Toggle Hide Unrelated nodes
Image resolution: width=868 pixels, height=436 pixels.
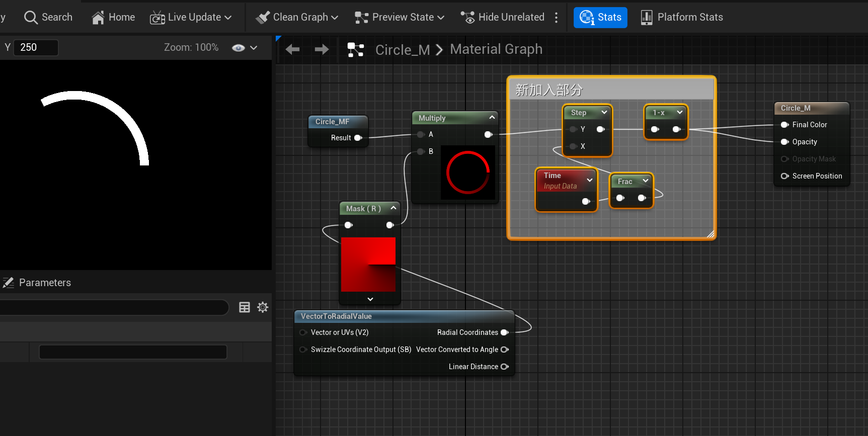(502, 18)
